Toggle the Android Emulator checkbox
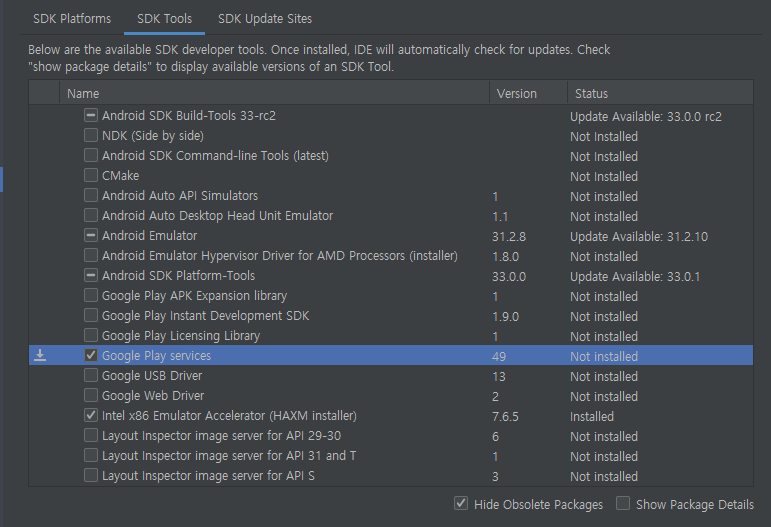The image size is (771, 527). pyautogui.click(x=90, y=235)
